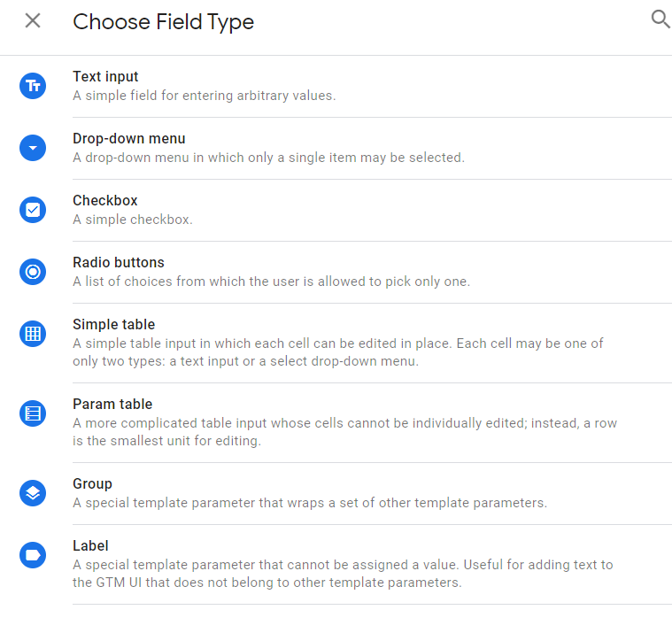672x633 pixels.
Task: Select the Label title
Action: point(90,546)
